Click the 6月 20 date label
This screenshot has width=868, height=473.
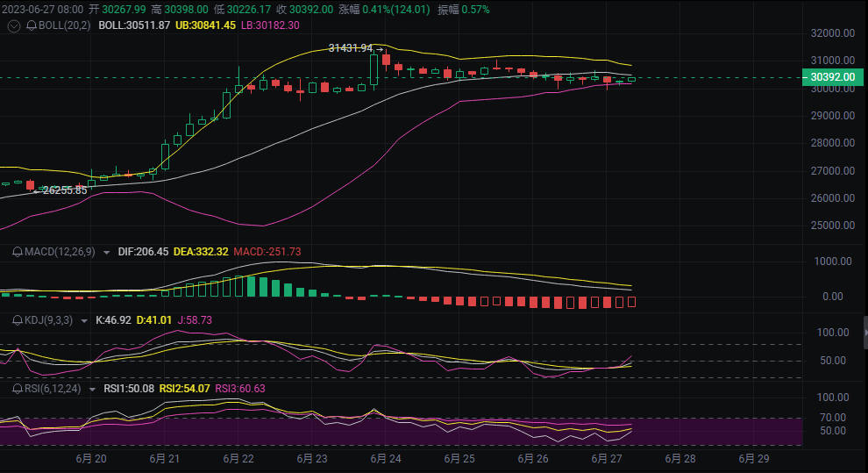click(x=91, y=459)
